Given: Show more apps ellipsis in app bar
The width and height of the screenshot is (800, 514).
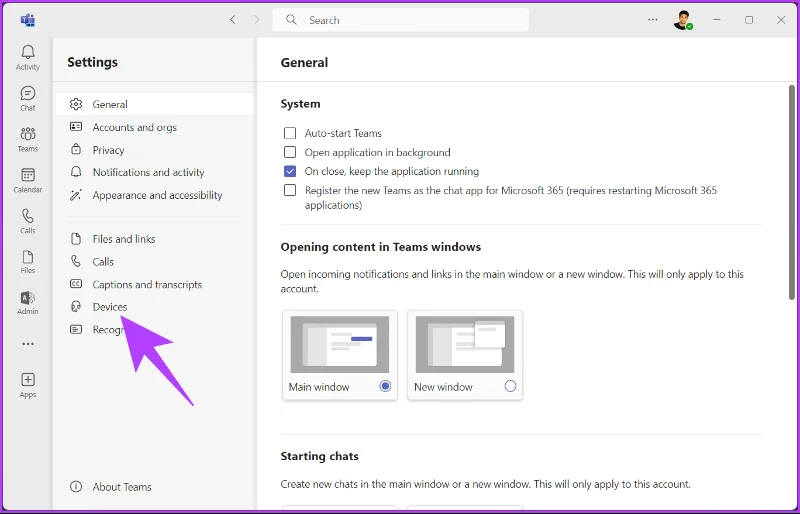Looking at the screenshot, I should 28,344.
